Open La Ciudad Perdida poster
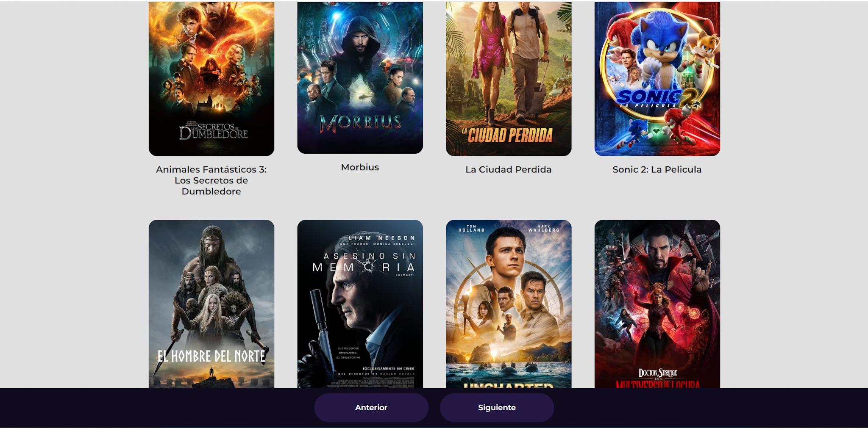The width and height of the screenshot is (868, 428). click(509, 79)
